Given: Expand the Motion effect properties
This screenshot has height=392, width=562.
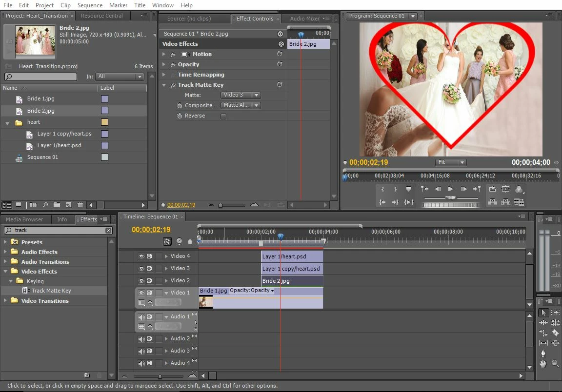Looking at the screenshot, I should [164, 54].
